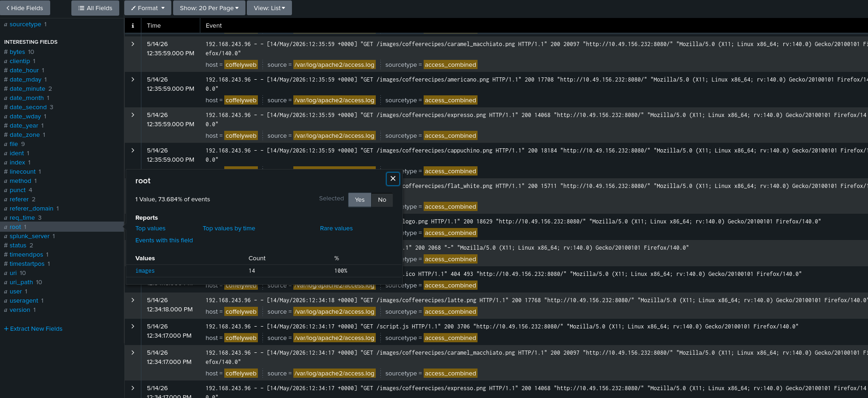
Task: Open All Fields list button
Action: tap(95, 8)
